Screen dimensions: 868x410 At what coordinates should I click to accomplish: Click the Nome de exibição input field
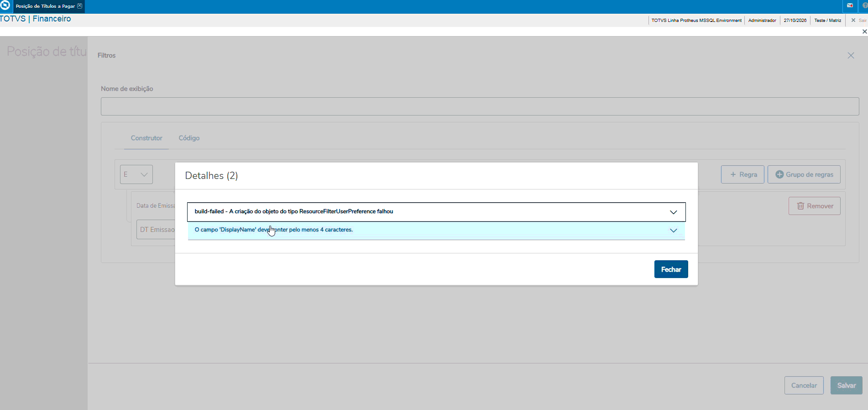pyautogui.click(x=480, y=106)
